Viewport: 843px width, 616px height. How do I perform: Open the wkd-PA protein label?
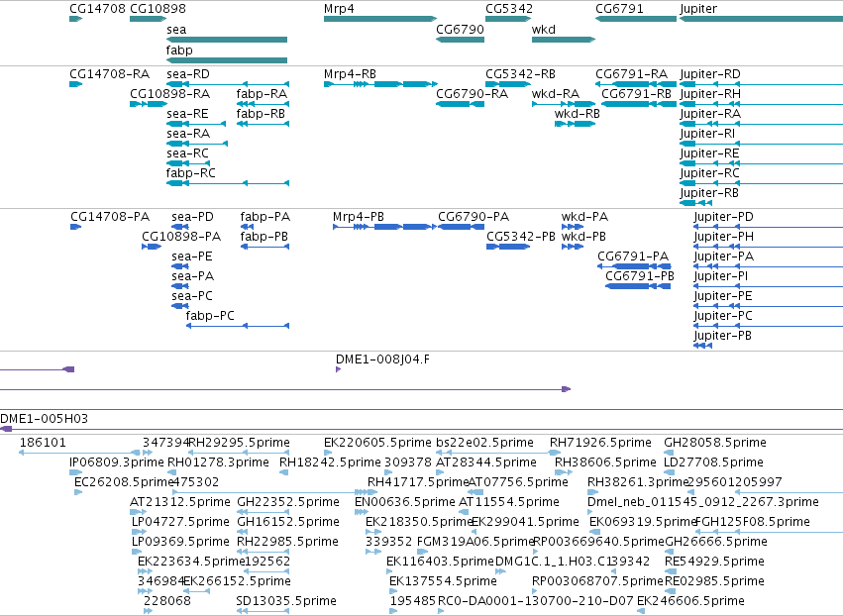[584, 217]
